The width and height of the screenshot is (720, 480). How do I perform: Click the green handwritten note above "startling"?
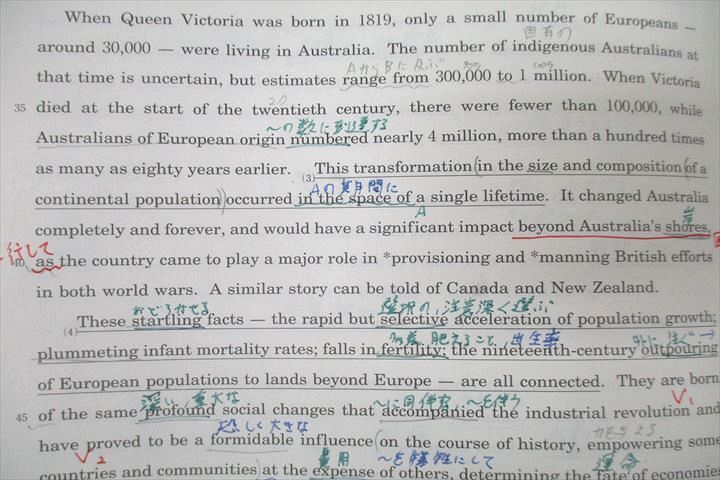[171, 309]
